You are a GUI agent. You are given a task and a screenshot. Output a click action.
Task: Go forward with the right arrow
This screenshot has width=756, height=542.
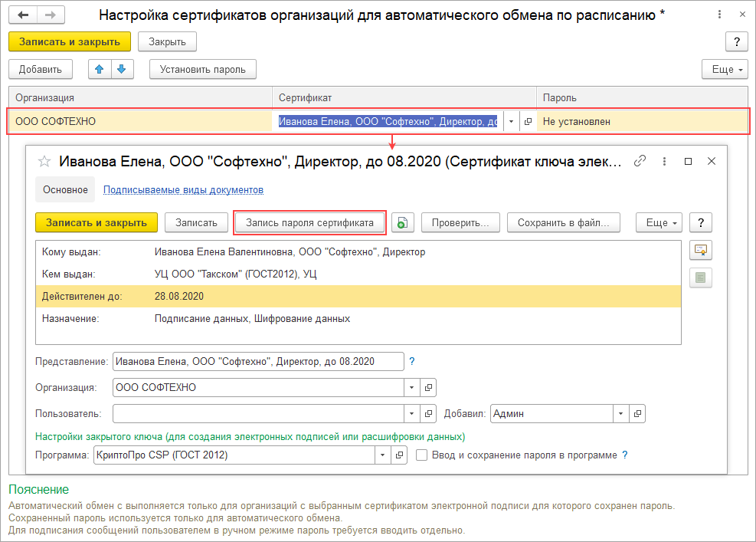coord(51,15)
